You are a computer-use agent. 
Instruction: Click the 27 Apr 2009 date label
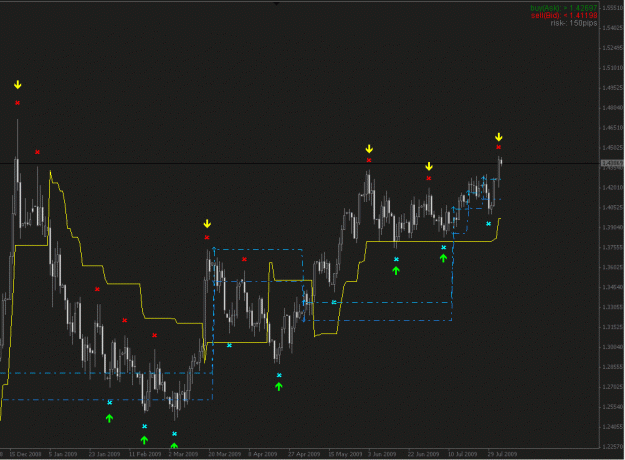pos(304,454)
